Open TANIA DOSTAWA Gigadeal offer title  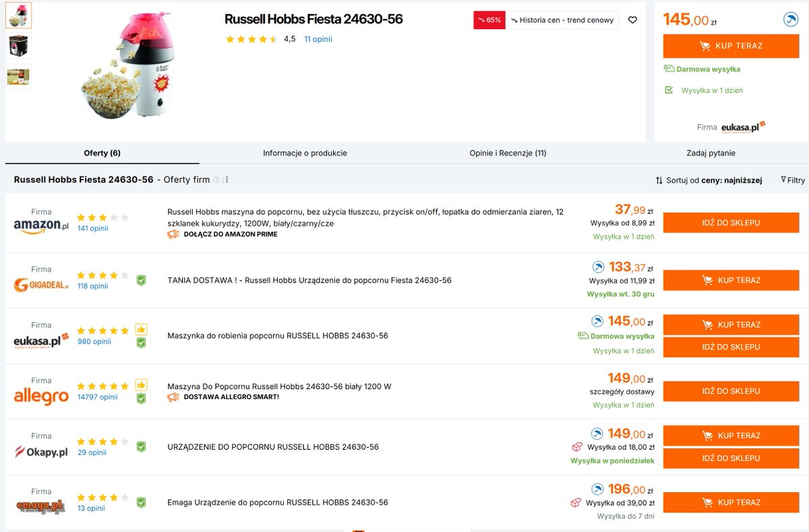tap(309, 280)
